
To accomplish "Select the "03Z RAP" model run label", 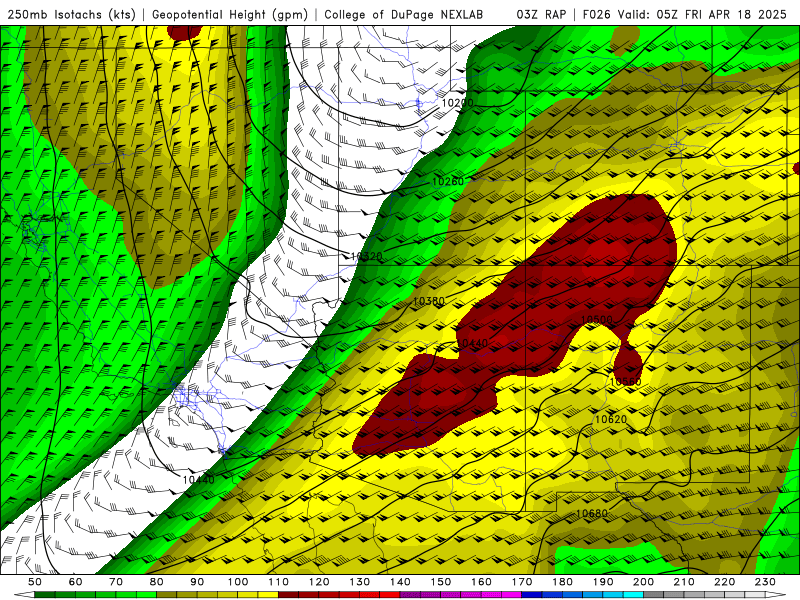I will click(541, 15).
